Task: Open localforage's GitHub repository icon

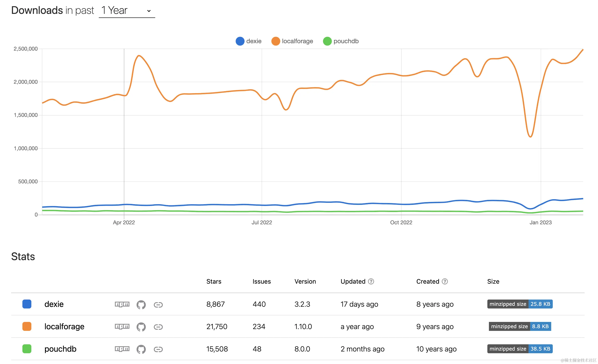Action: (x=141, y=327)
